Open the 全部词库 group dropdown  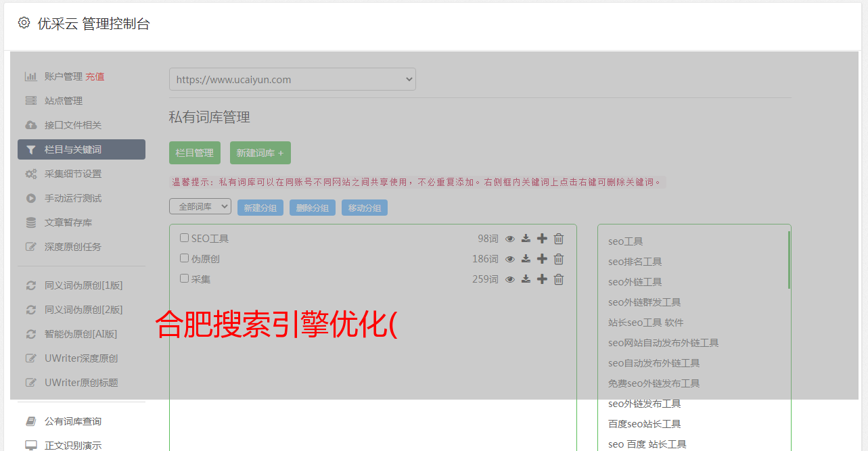click(x=200, y=207)
